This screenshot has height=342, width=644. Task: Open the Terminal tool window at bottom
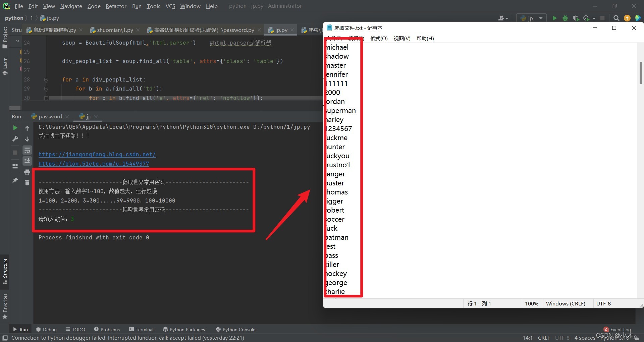tap(141, 330)
